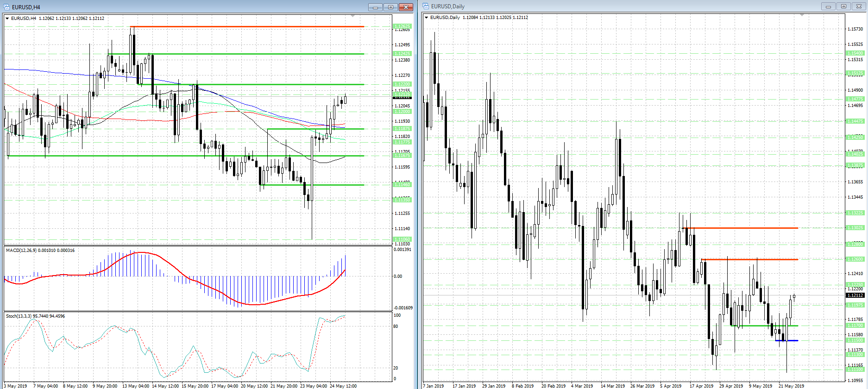Maximize the EURUSD,H4 chart window

[390, 7]
